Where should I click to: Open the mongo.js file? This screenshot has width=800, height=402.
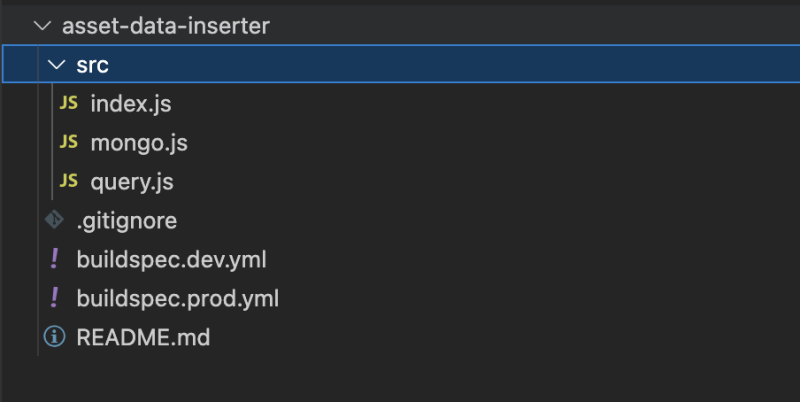coord(139,143)
